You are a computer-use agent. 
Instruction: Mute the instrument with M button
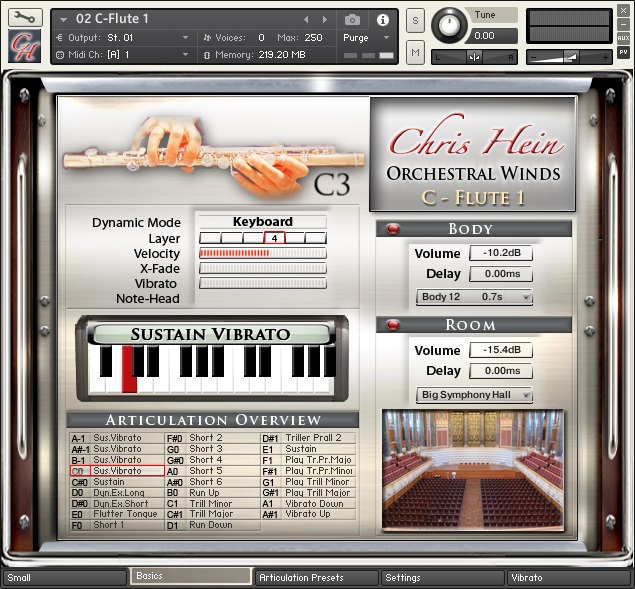pos(415,52)
